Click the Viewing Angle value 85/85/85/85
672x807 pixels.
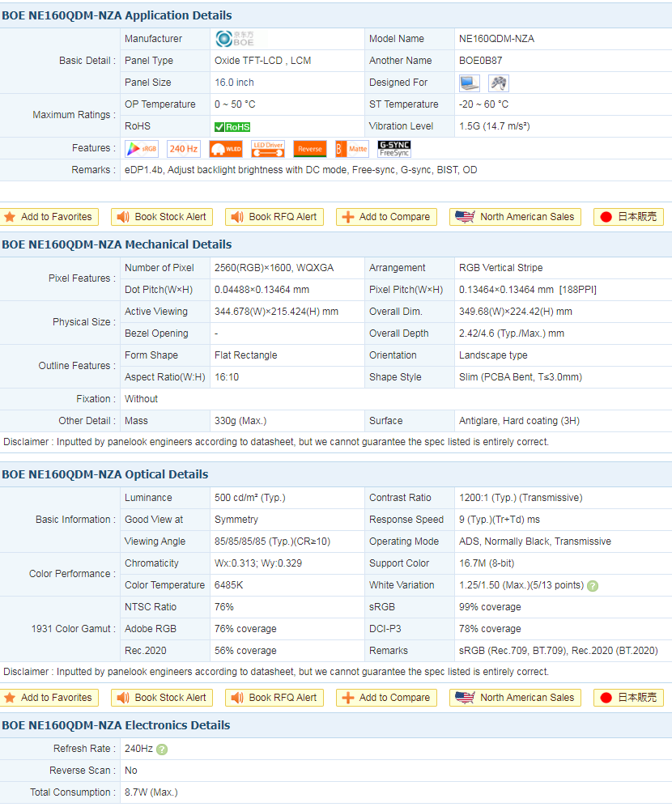[x=272, y=542]
